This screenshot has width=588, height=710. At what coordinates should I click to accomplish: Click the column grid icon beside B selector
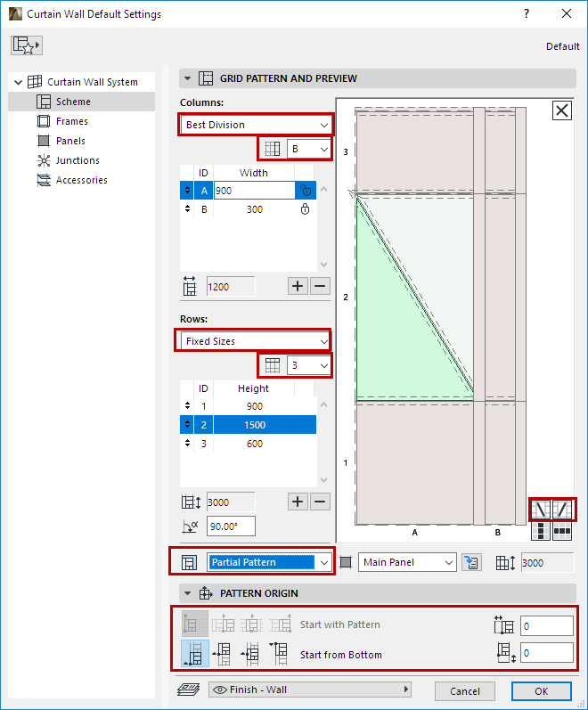click(273, 149)
